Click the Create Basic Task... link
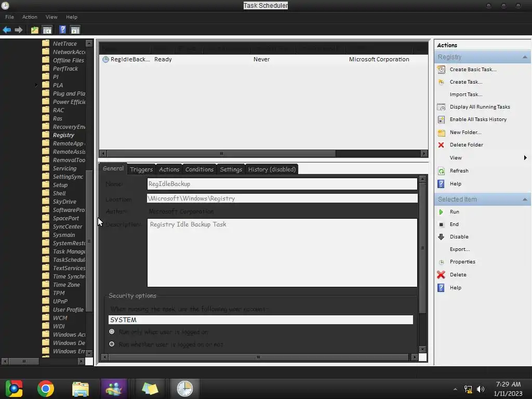Viewport: 532px width, 399px height. click(x=473, y=70)
